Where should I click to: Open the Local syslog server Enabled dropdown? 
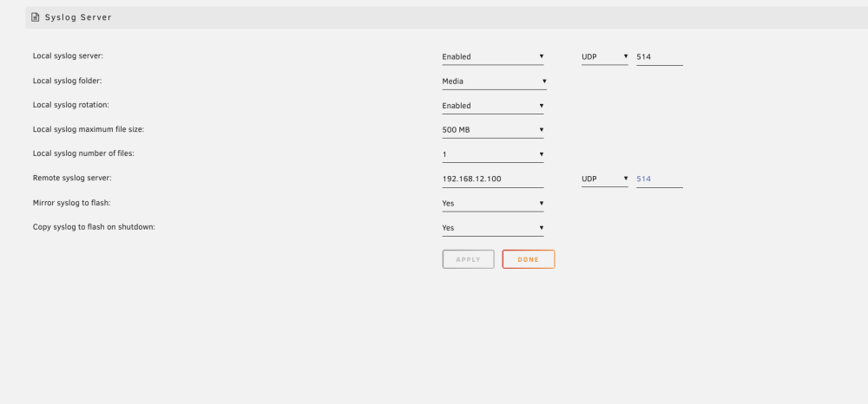click(x=493, y=57)
